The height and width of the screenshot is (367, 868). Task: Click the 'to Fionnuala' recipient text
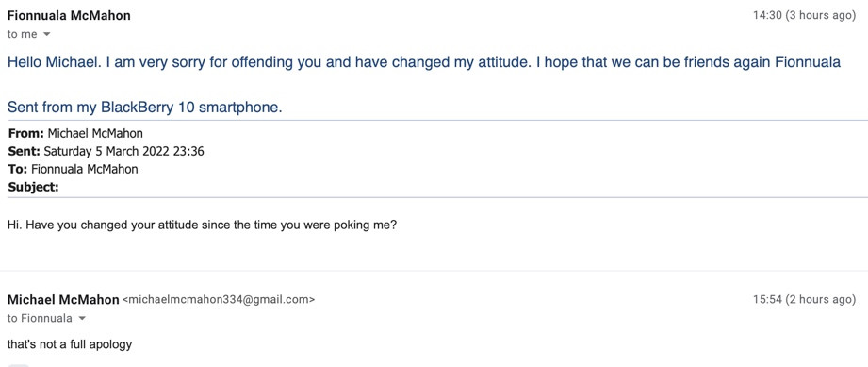pyautogui.click(x=40, y=319)
